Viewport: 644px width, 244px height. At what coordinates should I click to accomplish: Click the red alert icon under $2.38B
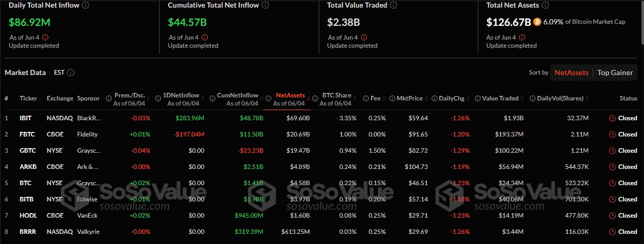[363, 37]
